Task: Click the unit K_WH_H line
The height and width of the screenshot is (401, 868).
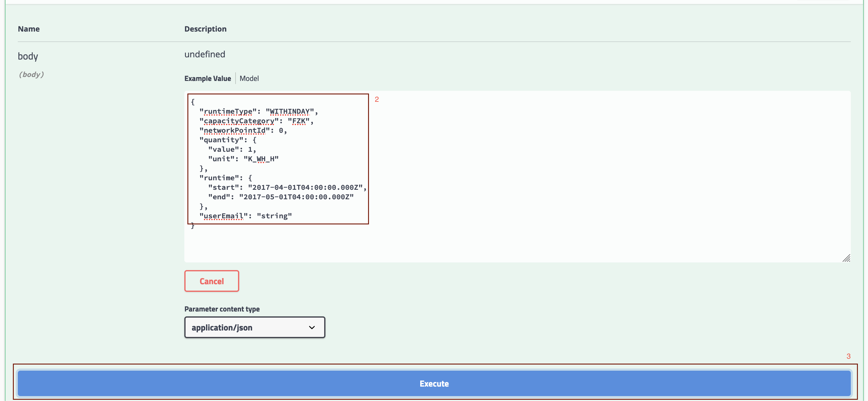Action: coord(243,158)
